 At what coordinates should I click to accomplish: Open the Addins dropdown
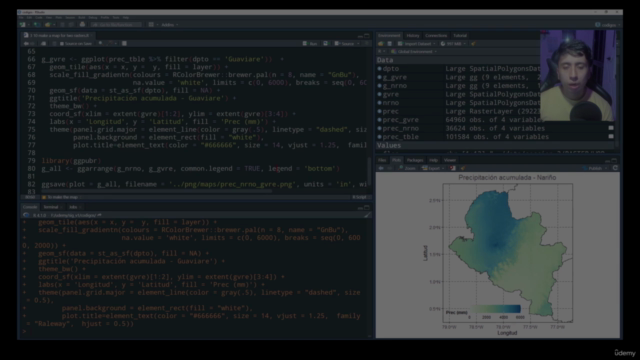tap(169, 25)
